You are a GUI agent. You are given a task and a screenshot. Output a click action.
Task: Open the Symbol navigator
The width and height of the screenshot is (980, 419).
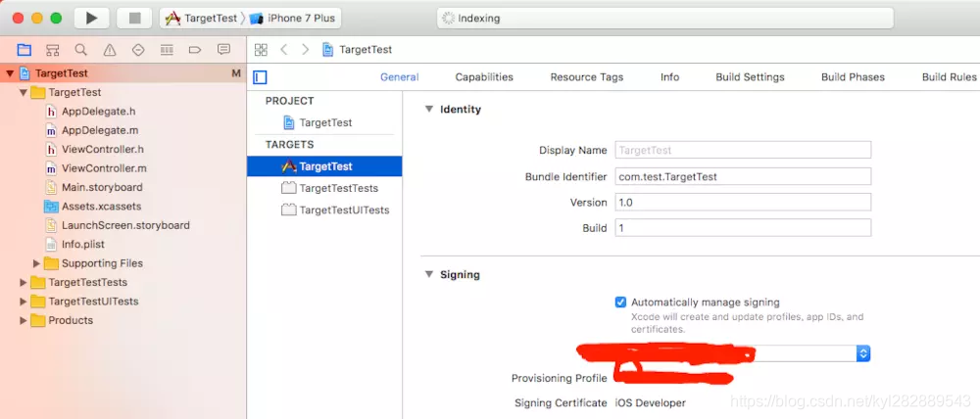tap(53, 50)
